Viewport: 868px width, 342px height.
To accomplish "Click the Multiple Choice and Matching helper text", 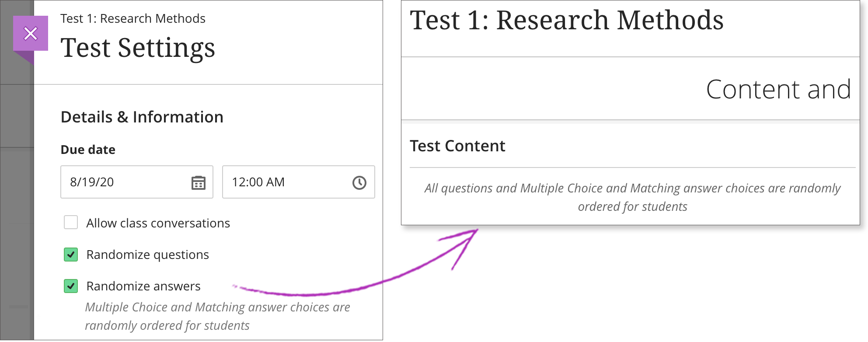I will coord(218,316).
